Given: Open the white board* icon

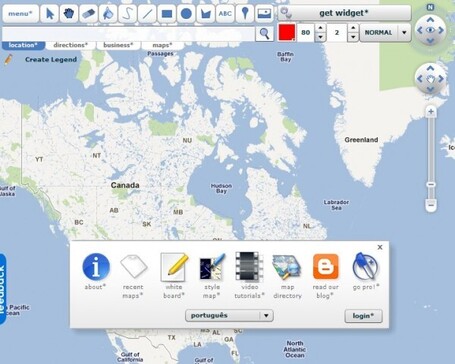Looking at the screenshot, I should (x=174, y=267).
